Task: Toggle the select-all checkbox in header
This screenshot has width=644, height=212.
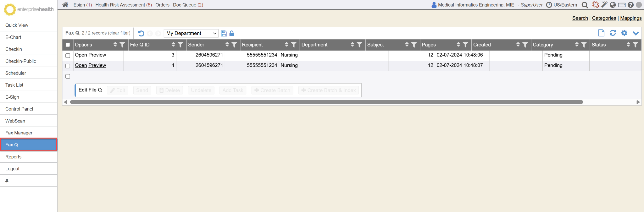Action: click(x=68, y=45)
